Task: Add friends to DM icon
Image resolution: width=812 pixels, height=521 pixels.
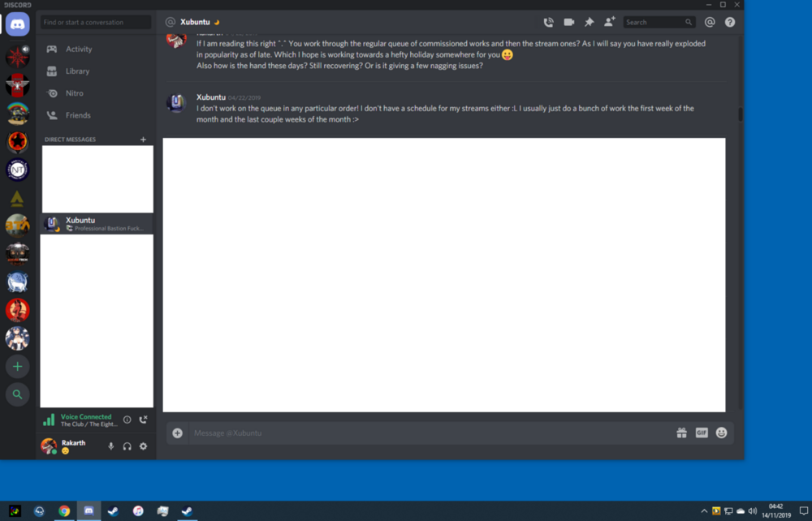Action: click(610, 22)
